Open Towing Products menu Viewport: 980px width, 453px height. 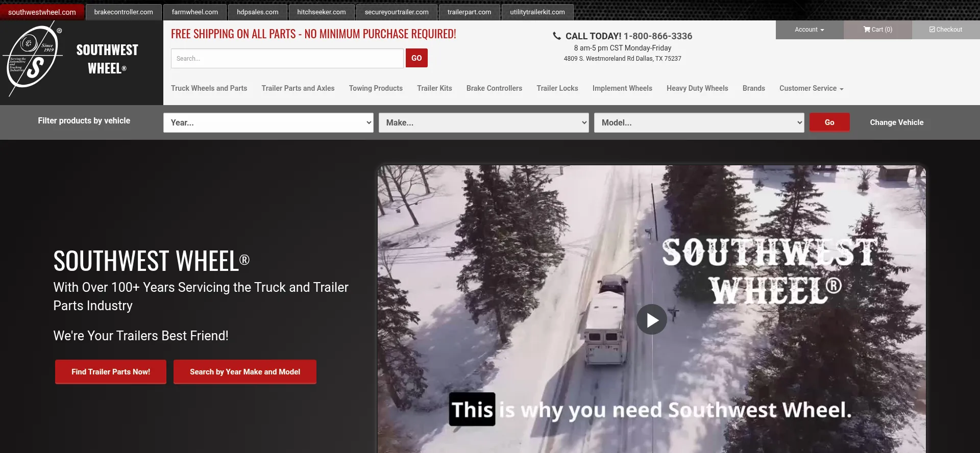click(376, 88)
